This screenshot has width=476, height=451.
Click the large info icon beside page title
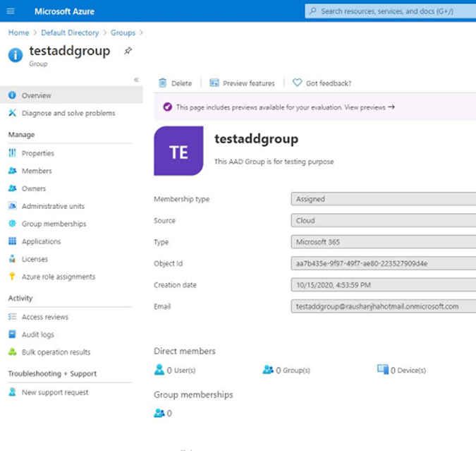point(16,55)
